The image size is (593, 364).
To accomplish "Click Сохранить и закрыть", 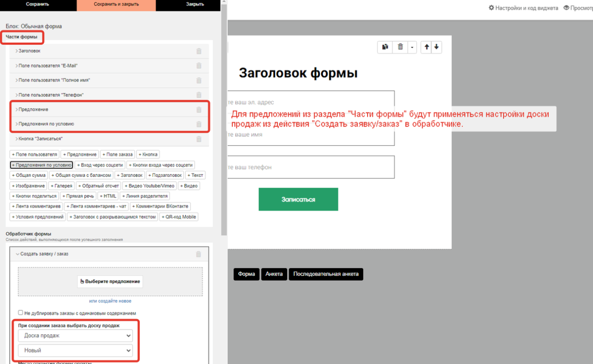I will 116,4.
